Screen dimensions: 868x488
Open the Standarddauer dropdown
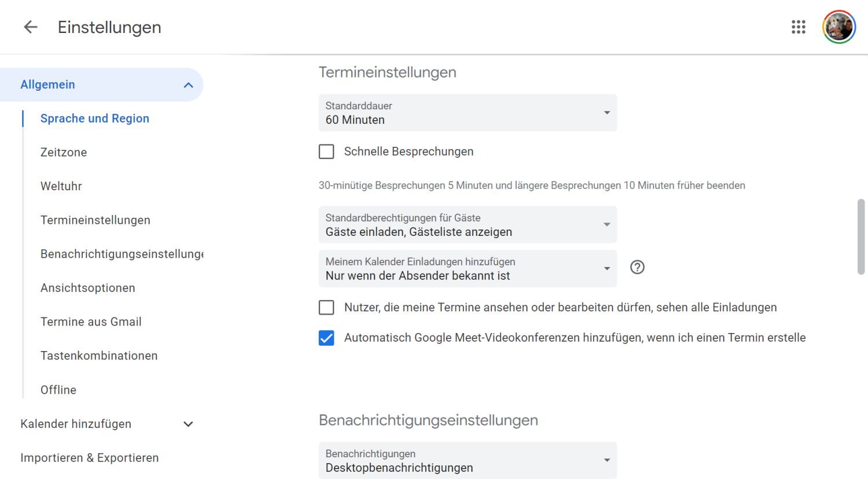click(x=467, y=113)
